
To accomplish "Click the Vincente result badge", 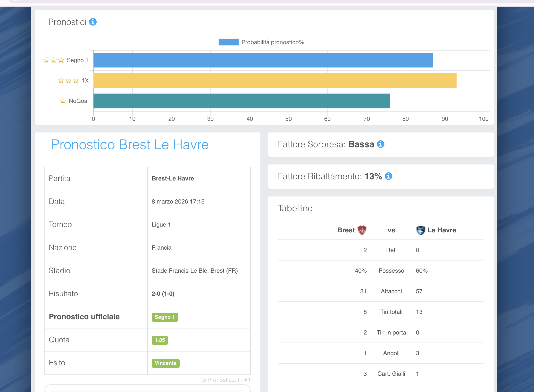I will click(166, 363).
